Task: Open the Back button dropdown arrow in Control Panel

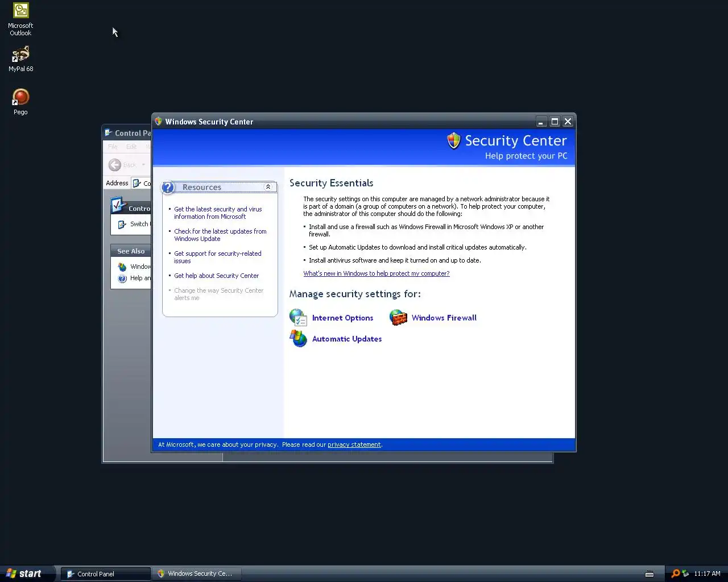Action: 143,165
